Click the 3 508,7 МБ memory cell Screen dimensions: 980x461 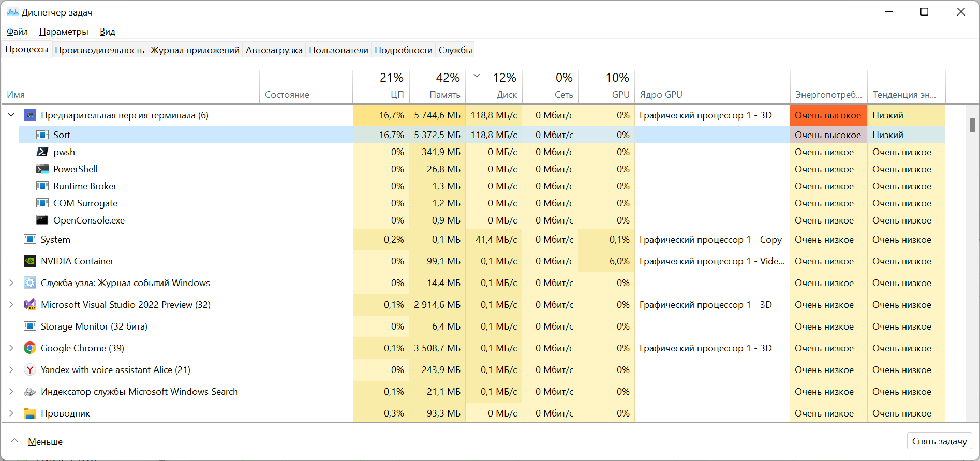pos(437,348)
